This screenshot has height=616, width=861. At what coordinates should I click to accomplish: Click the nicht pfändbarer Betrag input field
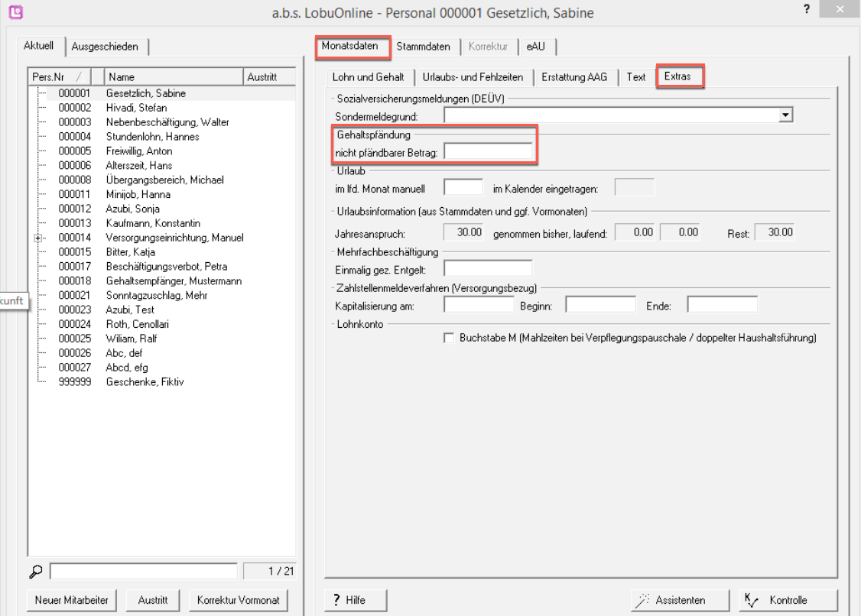[488, 151]
